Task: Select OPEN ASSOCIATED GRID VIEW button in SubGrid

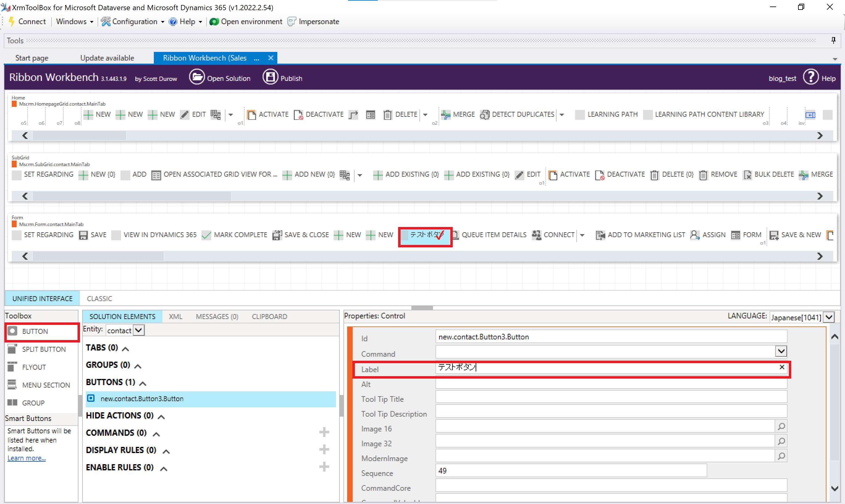Action: (x=214, y=174)
